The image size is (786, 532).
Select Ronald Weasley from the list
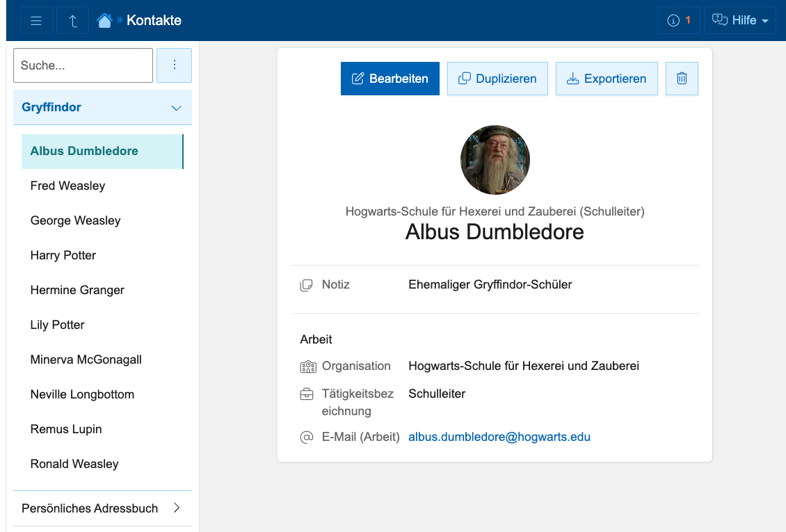click(74, 464)
